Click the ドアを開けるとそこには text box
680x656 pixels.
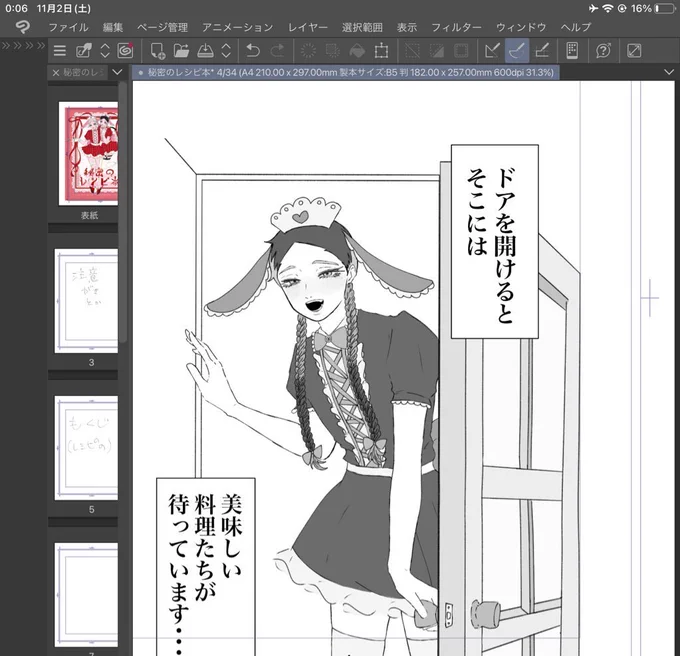(x=495, y=242)
